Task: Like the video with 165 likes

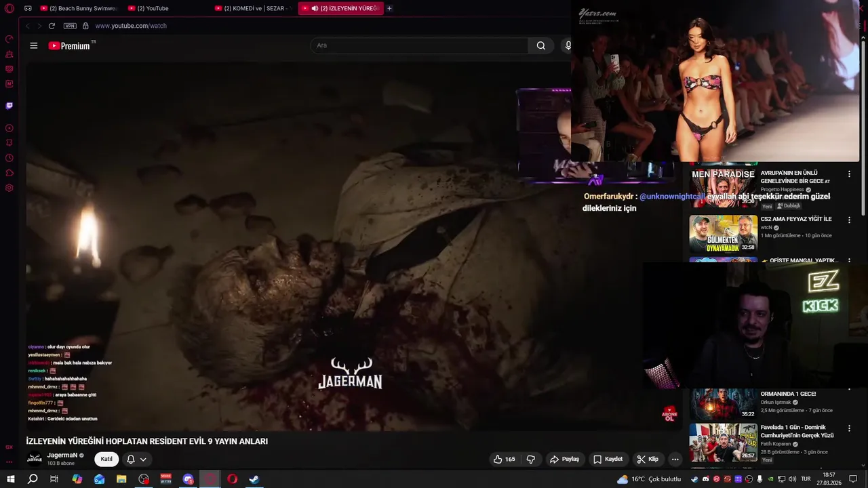Action: coord(504,459)
